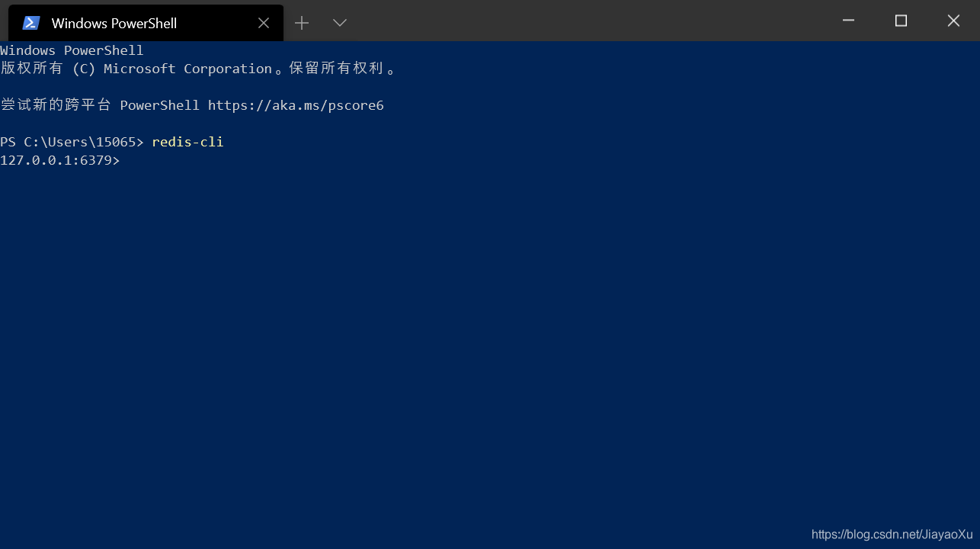Image resolution: width=980 pixels, height=549 pixels.
Task: Close the terminal window
Action: click(x=953, y=21)
